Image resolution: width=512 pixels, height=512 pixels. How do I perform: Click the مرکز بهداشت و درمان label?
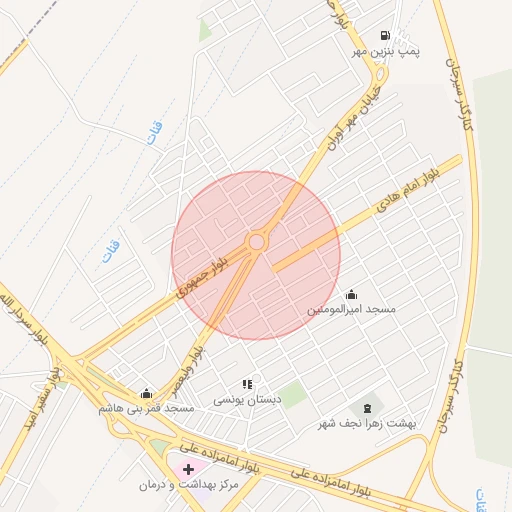[189, 485]
